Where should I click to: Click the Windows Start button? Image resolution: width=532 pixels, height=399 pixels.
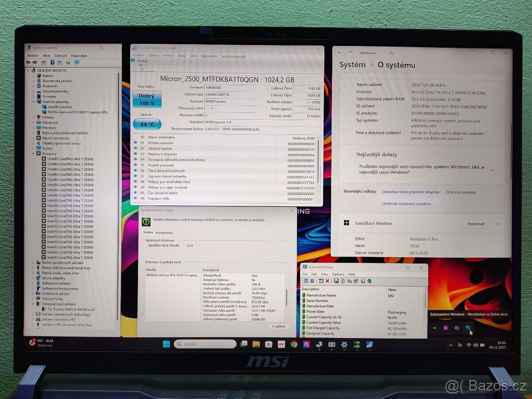(166, 344)
